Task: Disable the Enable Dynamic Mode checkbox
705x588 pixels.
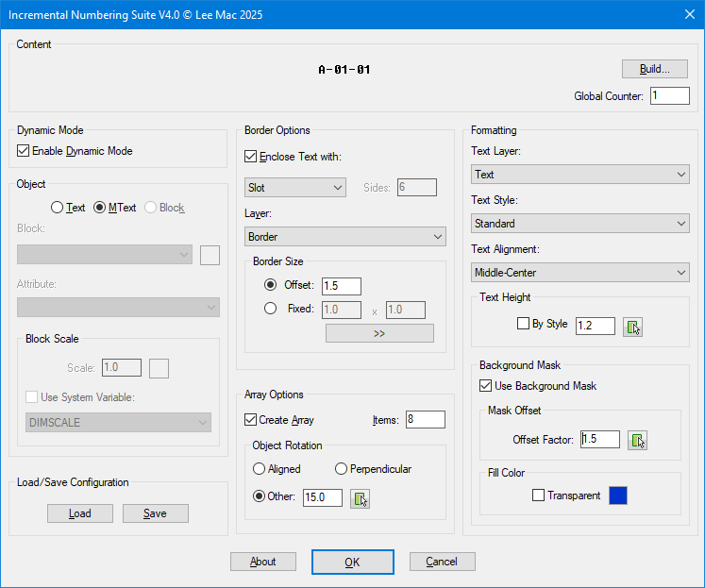Action: (x=24, y=151)
